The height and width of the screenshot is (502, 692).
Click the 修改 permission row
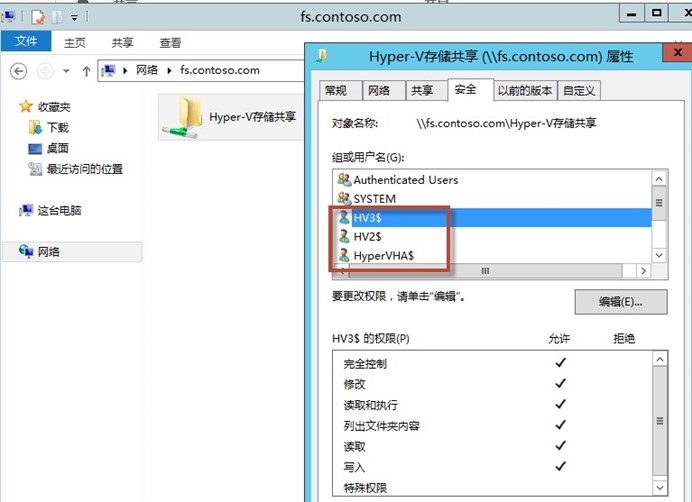point(493,384)
